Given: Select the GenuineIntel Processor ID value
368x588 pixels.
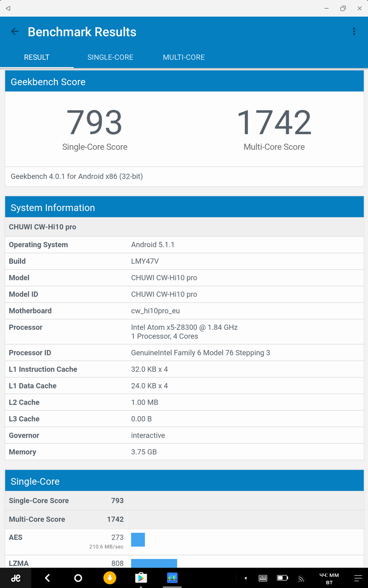Looking at the screenshot, I should 201,353.
